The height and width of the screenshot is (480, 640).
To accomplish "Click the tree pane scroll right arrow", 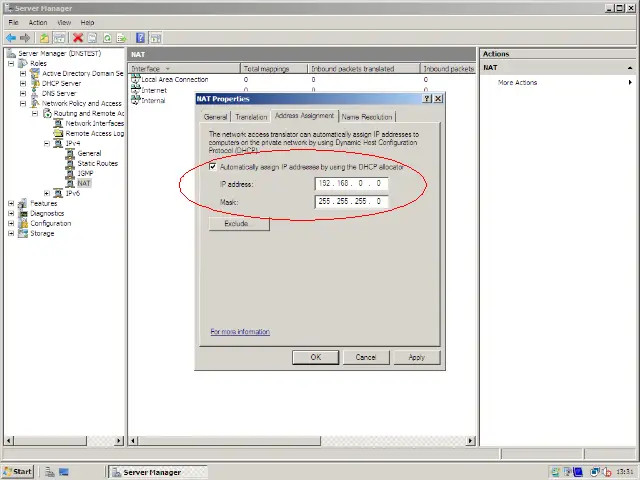I will 119,441.
